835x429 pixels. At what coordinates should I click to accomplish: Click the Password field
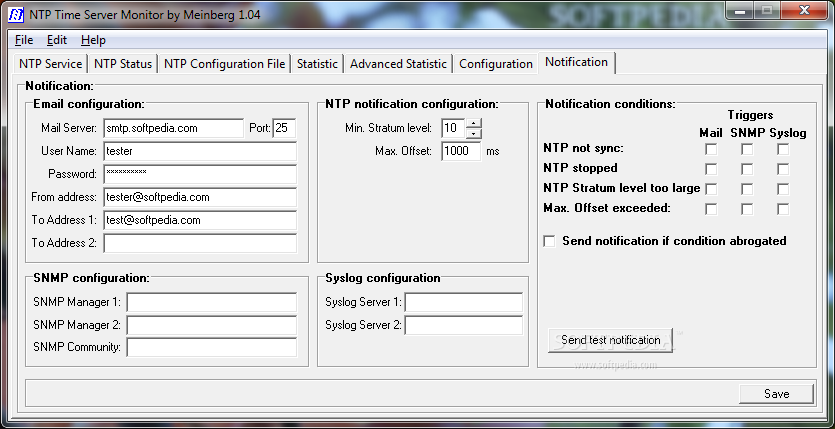[x=200, y=174]
